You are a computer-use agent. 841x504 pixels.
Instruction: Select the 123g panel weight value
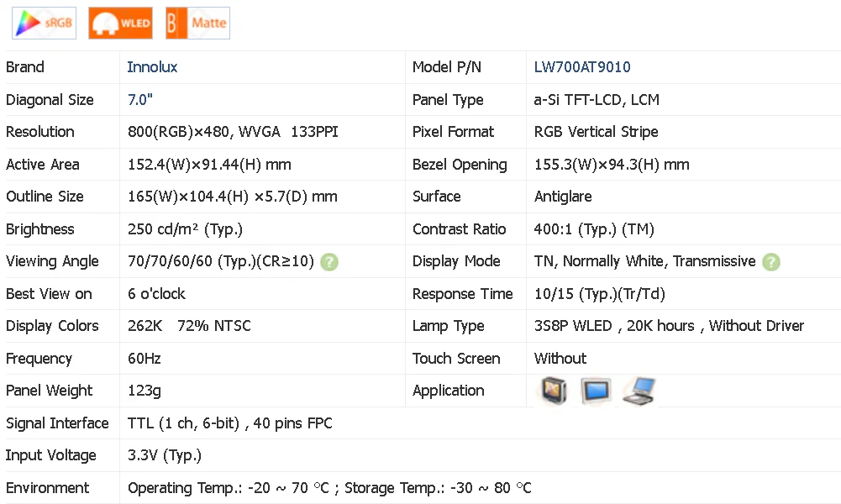145,391
